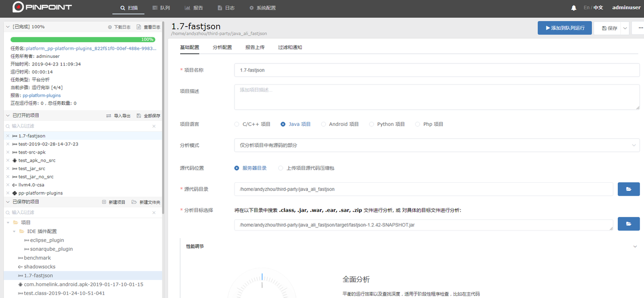Click the Android icon beside test_apk_no_src
This screenshot has width=644, height=298.
point(15,161)
